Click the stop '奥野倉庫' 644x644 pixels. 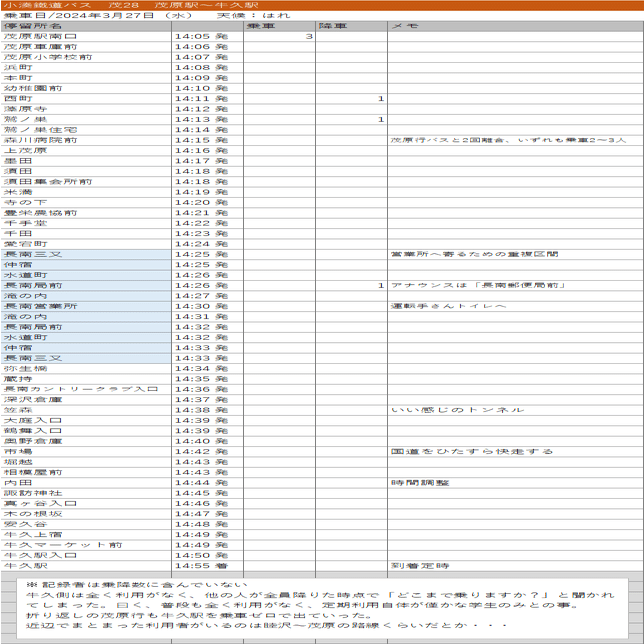pos(33,441)
